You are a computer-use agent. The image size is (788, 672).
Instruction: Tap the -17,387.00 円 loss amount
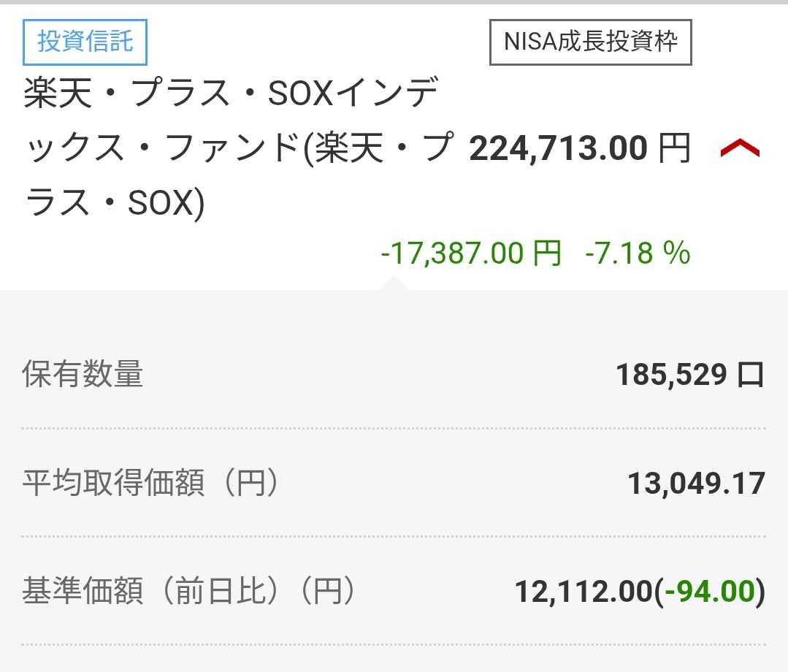471,253
